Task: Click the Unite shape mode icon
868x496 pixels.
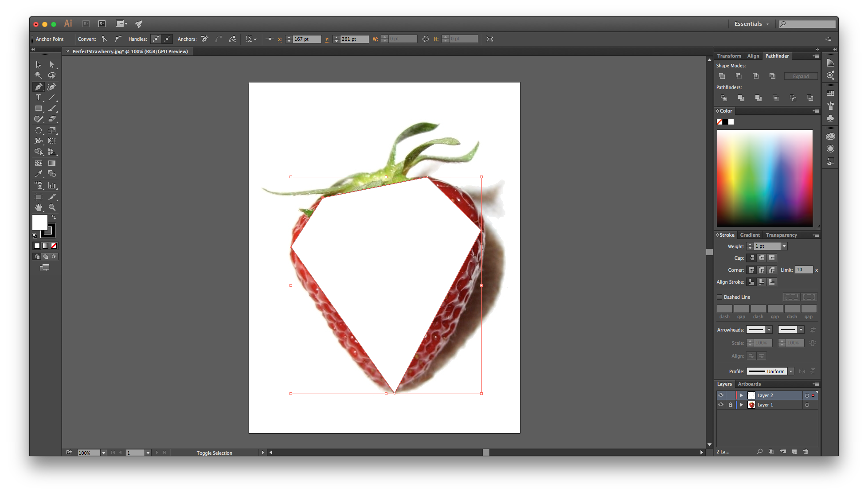Action: 722,76
